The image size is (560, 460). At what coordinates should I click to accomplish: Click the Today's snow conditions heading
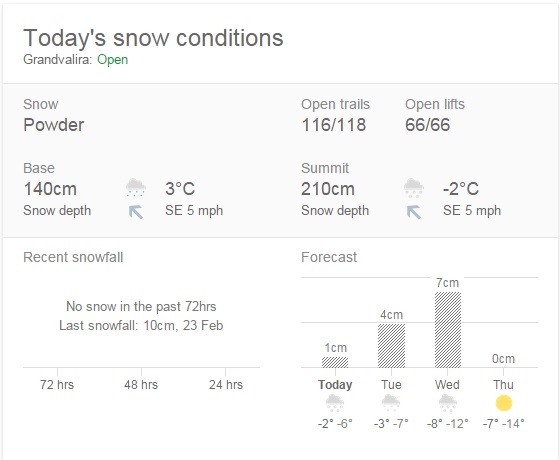(x=153, y=38)
